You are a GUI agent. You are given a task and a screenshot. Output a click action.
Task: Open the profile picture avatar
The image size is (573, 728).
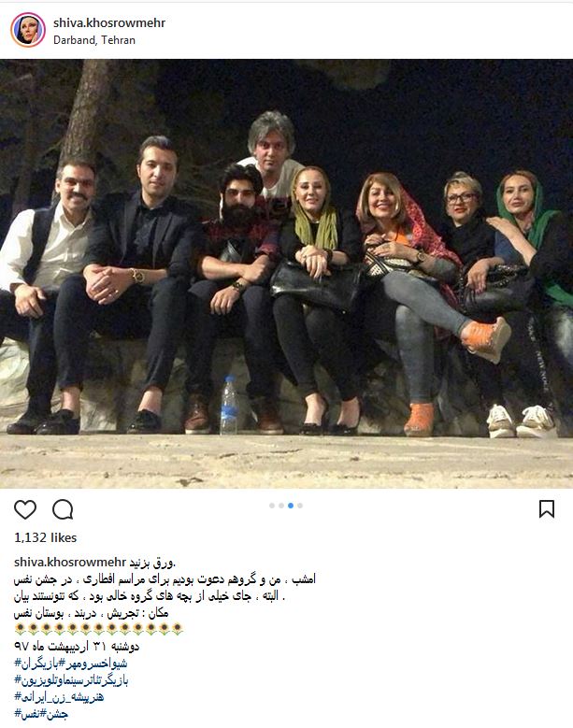(x=28, y=30)
